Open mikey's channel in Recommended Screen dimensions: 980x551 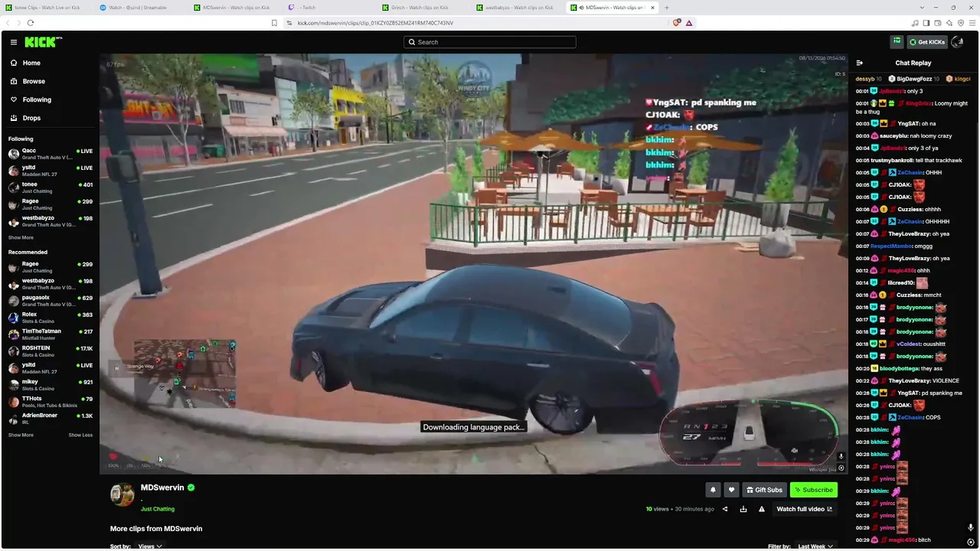[x=51, y=385]
